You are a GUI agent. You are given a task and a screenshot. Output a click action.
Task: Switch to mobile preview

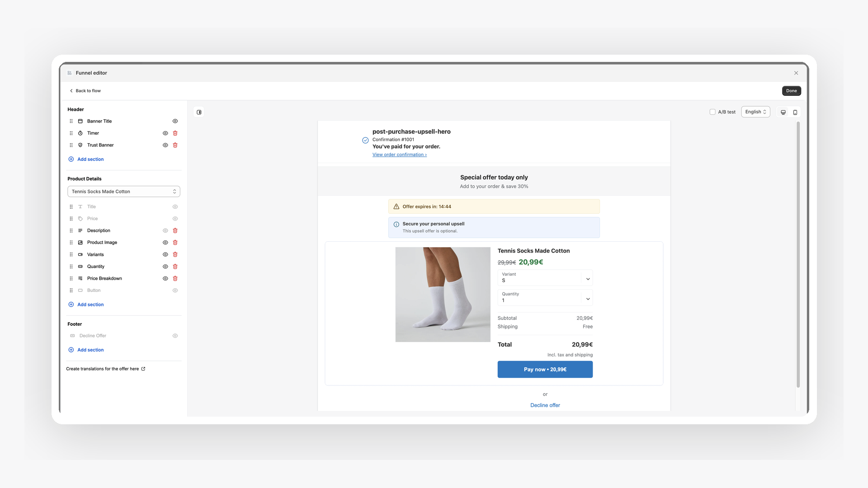coord(795,112)
